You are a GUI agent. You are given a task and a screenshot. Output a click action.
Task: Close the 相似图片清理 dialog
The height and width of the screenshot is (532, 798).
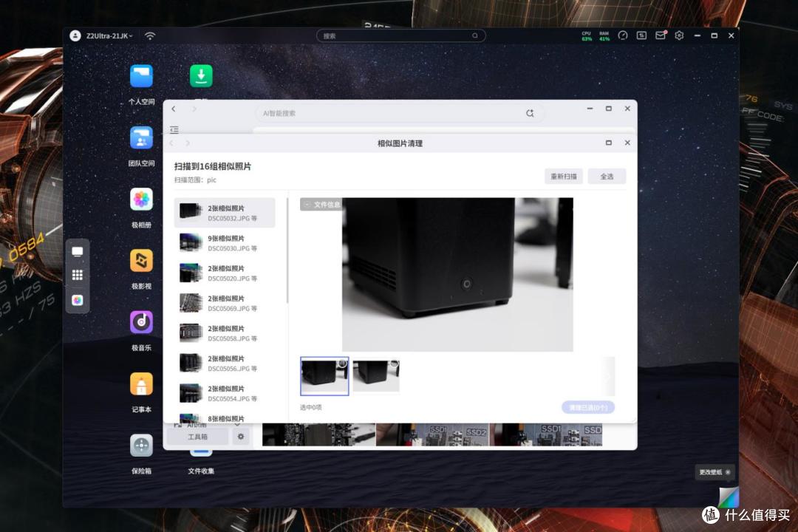tap(627, 143)
